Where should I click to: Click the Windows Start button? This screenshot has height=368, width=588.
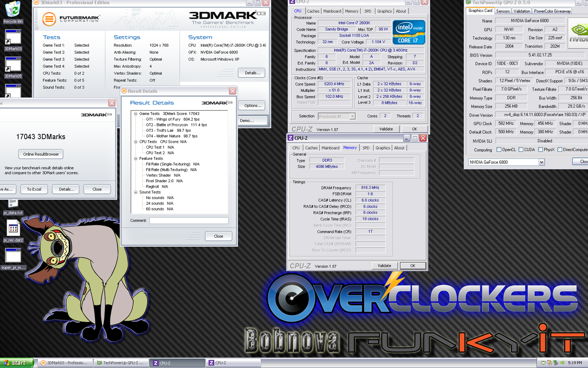[x=17, y=363]
